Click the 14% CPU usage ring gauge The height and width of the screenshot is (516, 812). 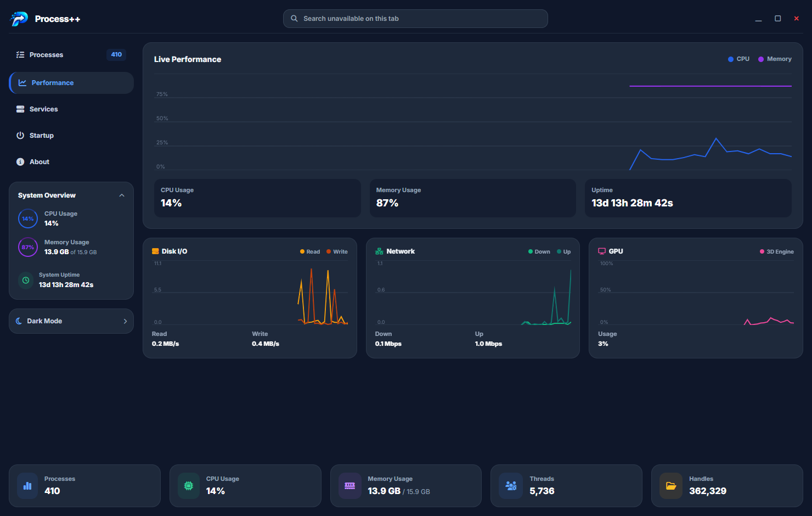(28, 218)
